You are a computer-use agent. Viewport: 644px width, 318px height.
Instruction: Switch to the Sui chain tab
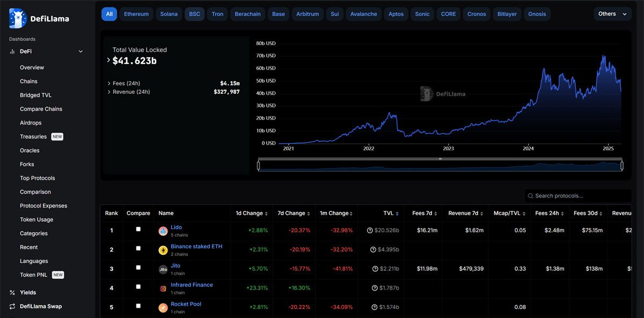[335, 14]
